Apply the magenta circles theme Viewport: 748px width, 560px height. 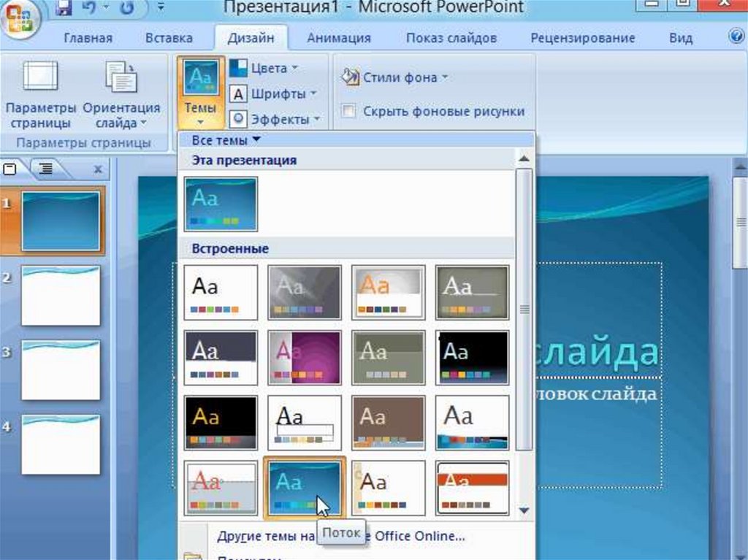[305, 357]
